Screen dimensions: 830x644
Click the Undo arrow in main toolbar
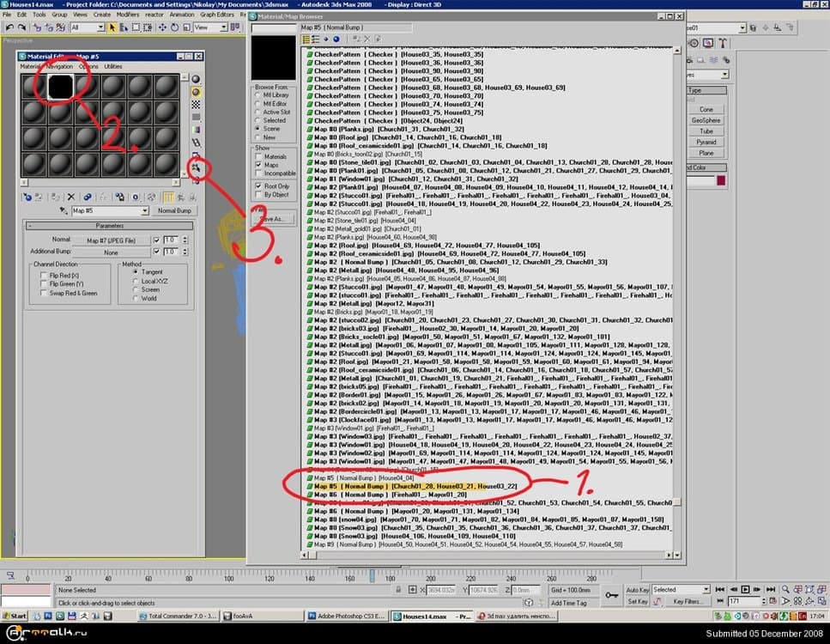tap(9, 27)
